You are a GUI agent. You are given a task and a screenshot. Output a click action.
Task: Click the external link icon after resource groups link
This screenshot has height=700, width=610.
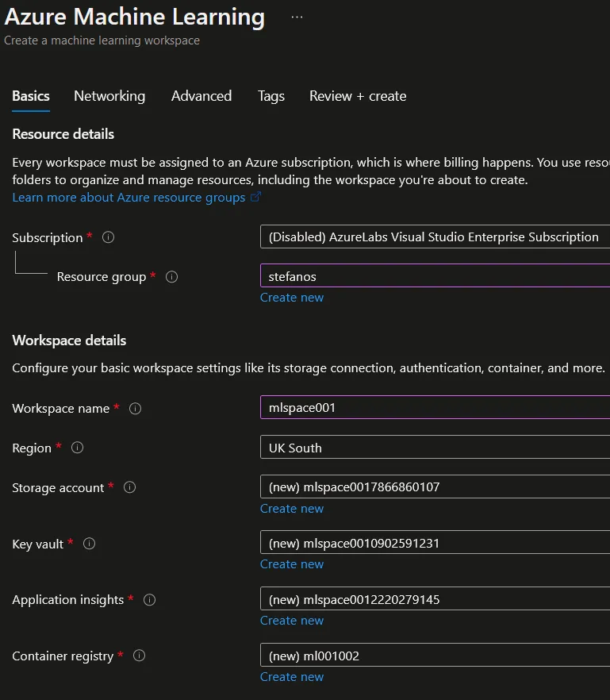click(x=255, y=197)
